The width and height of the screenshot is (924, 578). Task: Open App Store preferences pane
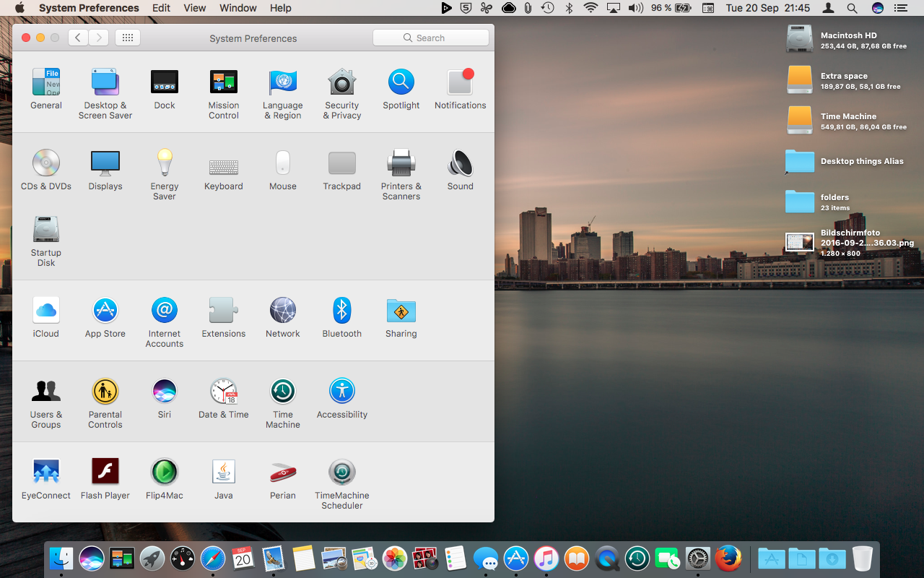(x=105, y=310)
